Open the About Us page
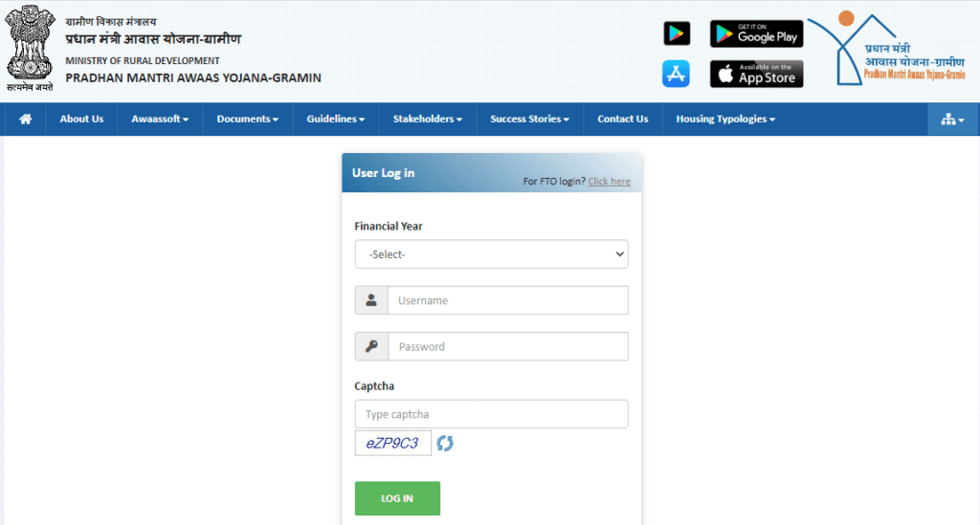The image size is (980, 525). [x=82, y=120]
